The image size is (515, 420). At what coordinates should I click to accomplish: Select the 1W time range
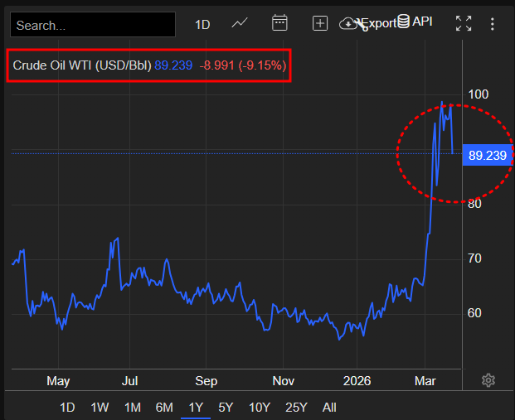pyautogui.click(x=100, y=408)
